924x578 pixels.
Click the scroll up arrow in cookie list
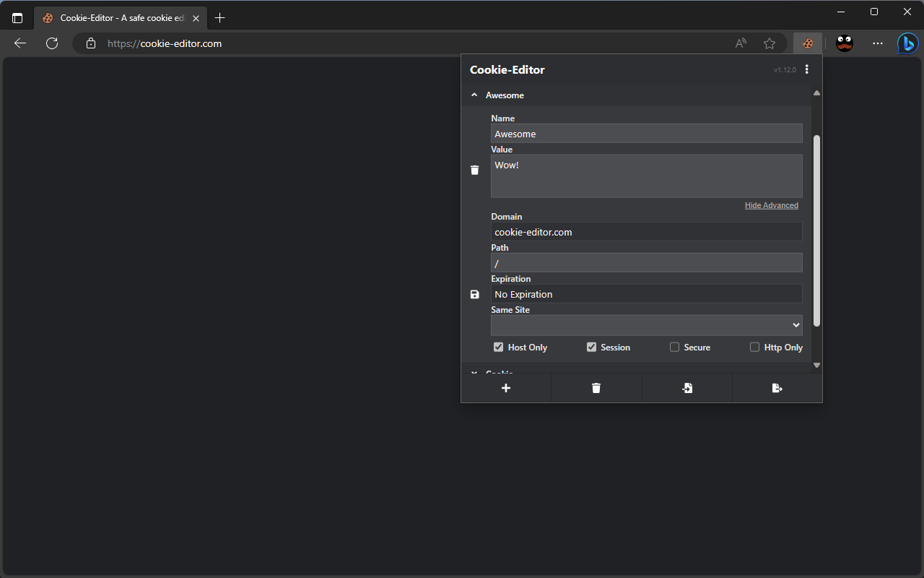click(x=816, y=93)
